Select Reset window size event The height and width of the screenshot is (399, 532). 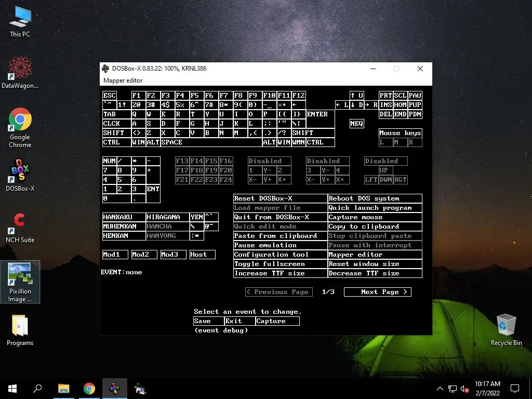click(375, 263)
